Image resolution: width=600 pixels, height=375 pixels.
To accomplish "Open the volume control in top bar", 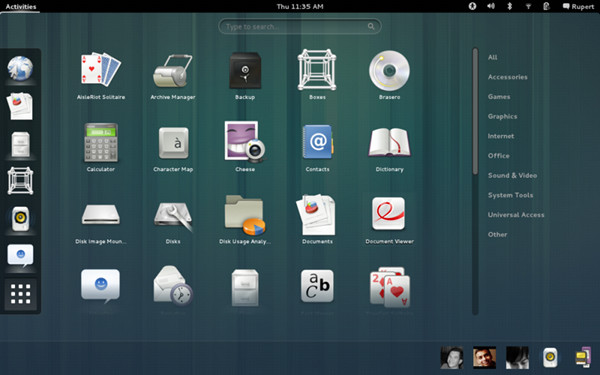I will point(491,6).
